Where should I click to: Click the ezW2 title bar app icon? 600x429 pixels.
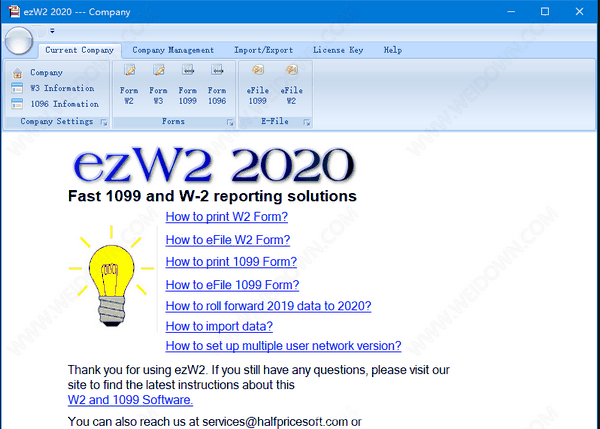coord(14,11)
